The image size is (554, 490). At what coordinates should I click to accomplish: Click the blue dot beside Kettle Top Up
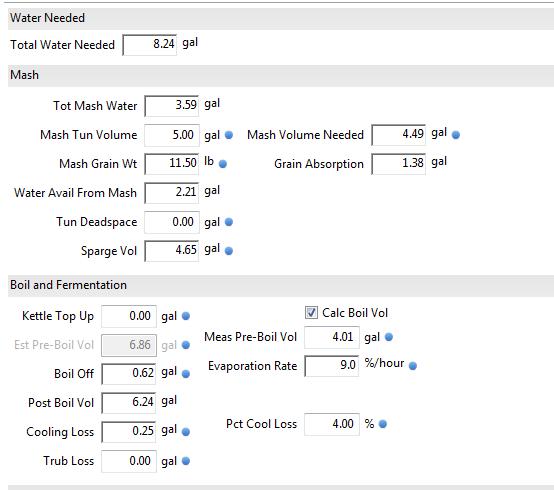coord(185,316)
